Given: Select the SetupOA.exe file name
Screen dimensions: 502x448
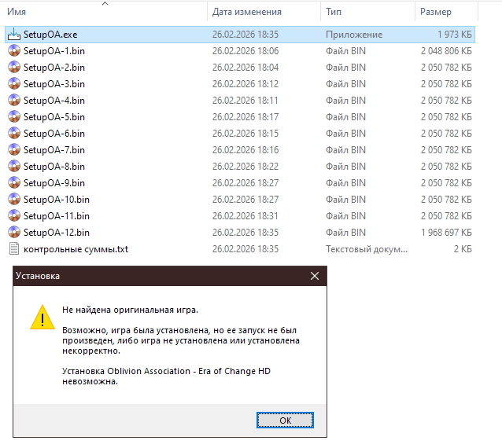Looking at the screenshot, I should pyautogui.click(x=50, y=35).
